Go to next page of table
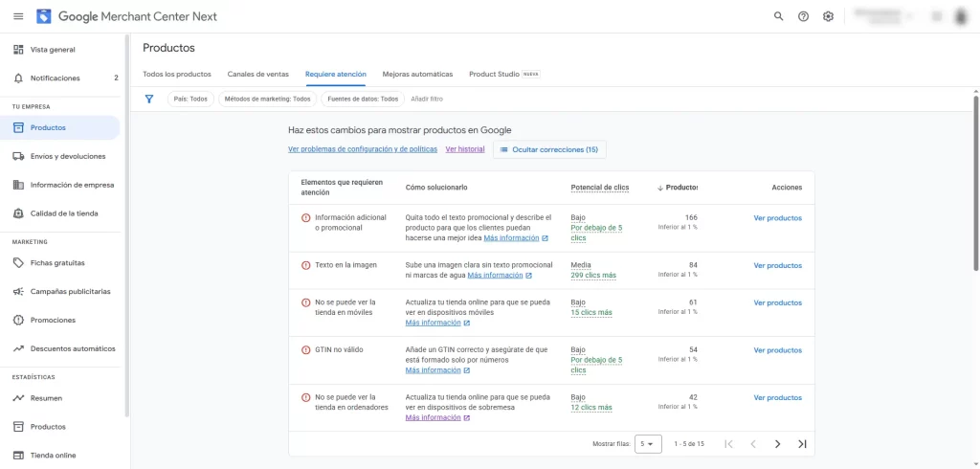Screen dimensions: 980x469 coord(777,444)
